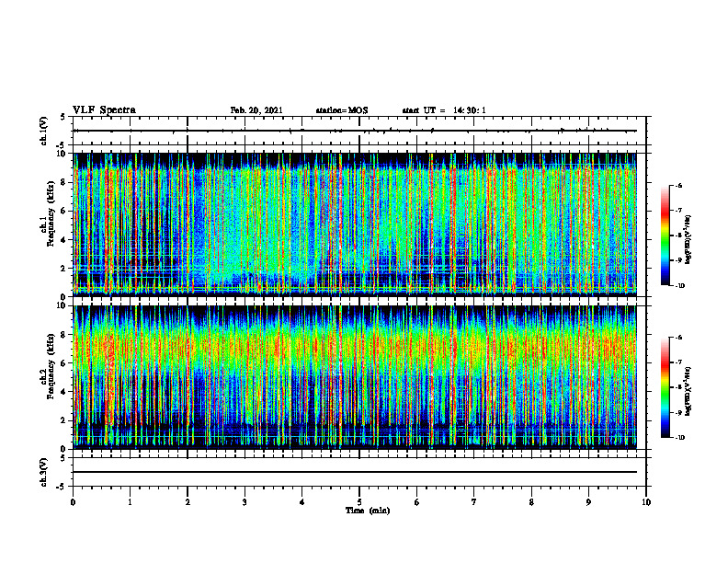Screen dimensions: 728x563
Task: Click the 6 kHz tick label on ch.1
Action: click(64, 212)
